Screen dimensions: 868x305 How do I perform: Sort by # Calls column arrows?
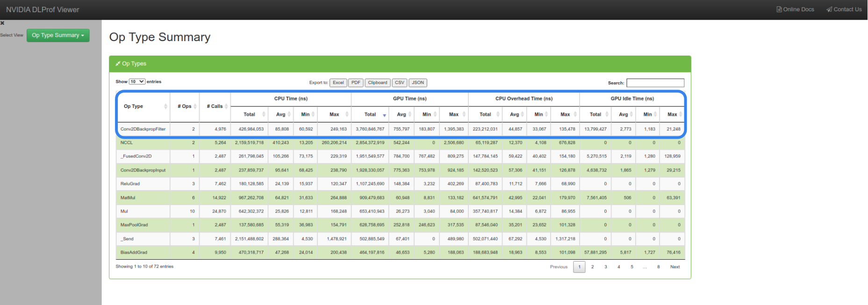[226, 106]
